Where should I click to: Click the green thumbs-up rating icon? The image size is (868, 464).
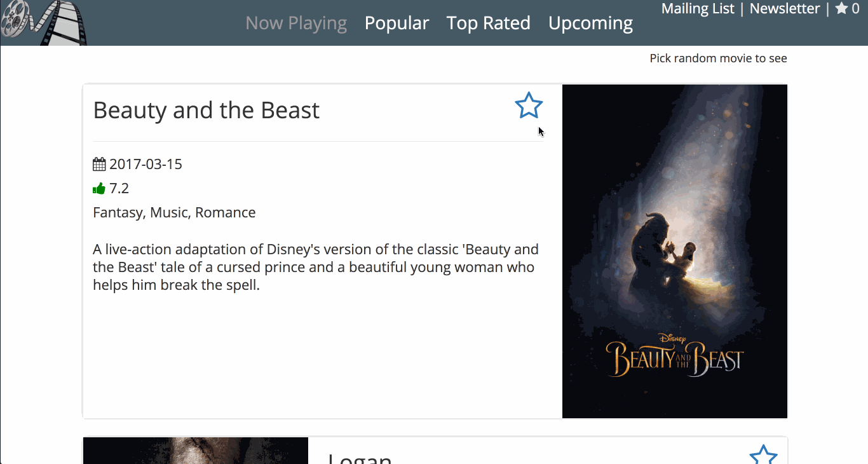(x=99, y=189)
